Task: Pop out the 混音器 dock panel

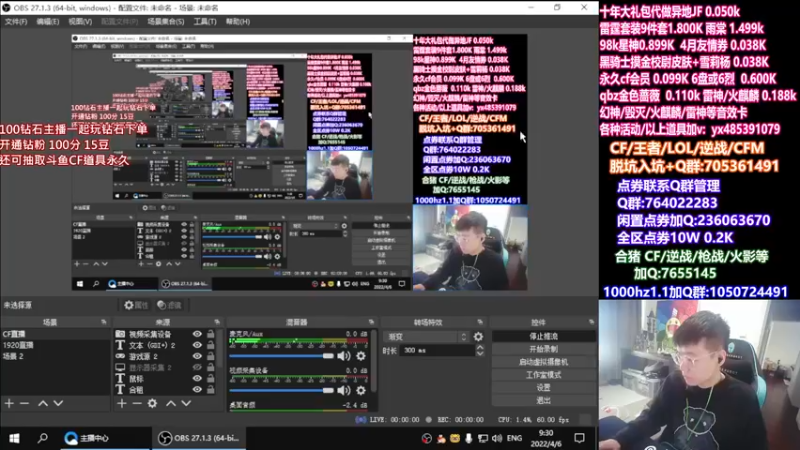Action: [371, 322]
